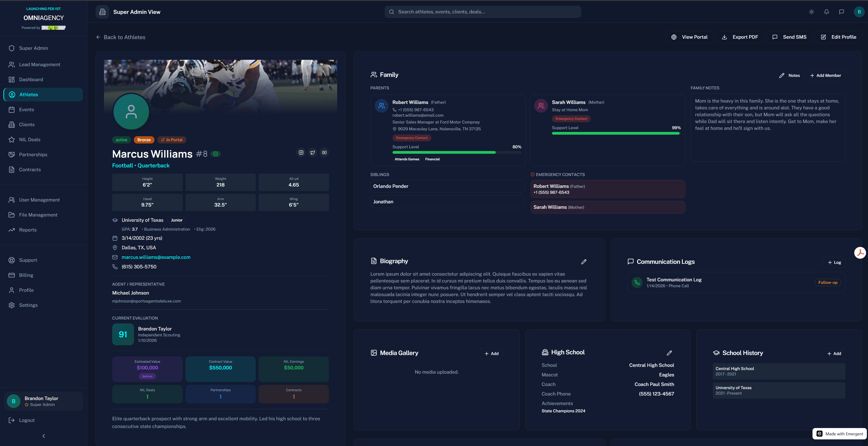Open Profile in sidebar
The width and height of the screenshot is (868, 446).
[43, 290]
